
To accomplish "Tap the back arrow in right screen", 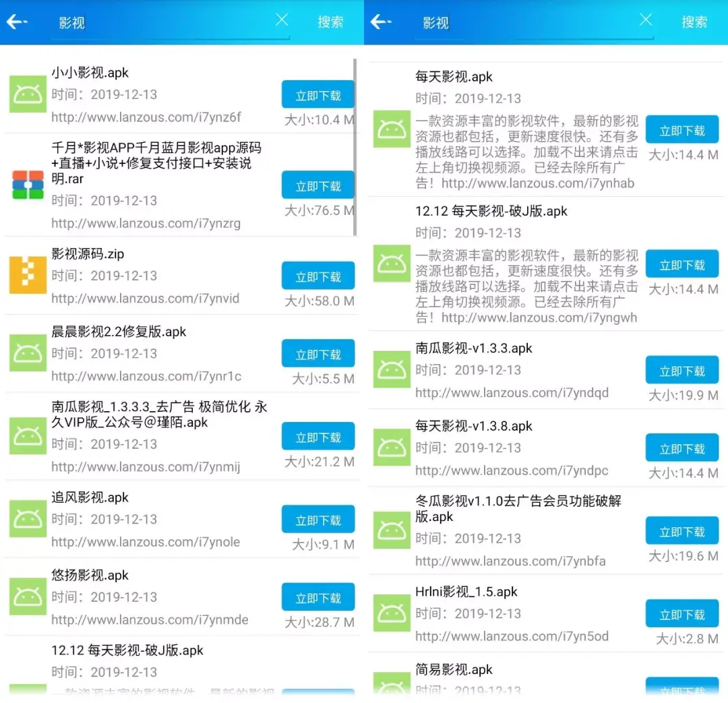I will [x=381, y=22].
